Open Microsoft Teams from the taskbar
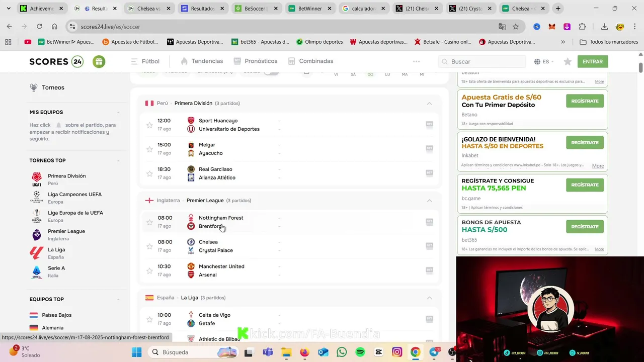 pyautogui.click(x=268, y=352)
